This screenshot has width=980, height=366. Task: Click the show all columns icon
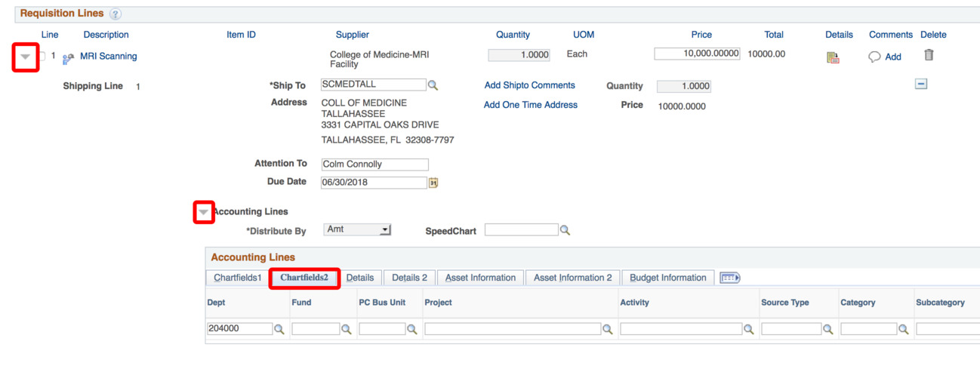tap(729, 278)
